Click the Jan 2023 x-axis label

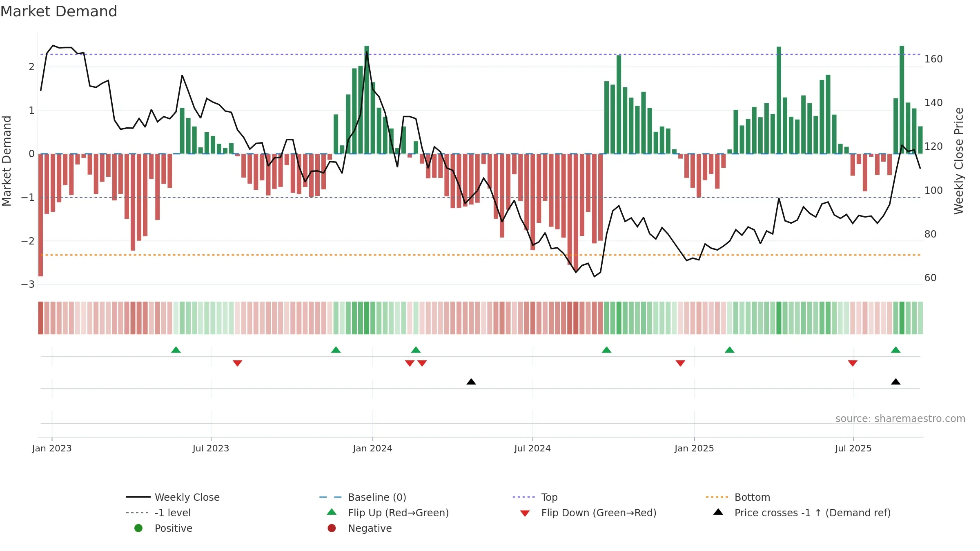click(52, 448)
